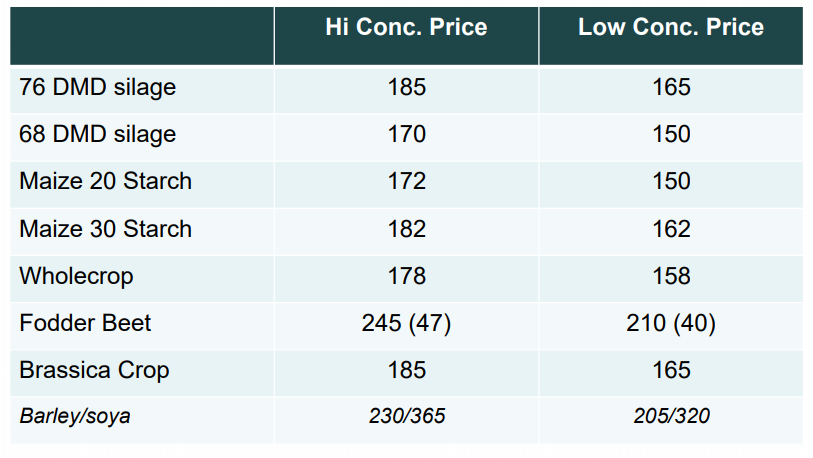The height and width of the screenshot is (458, 813).
Task: Click the 158 Wholecrop price cell
Action: (x=670, y=276)
